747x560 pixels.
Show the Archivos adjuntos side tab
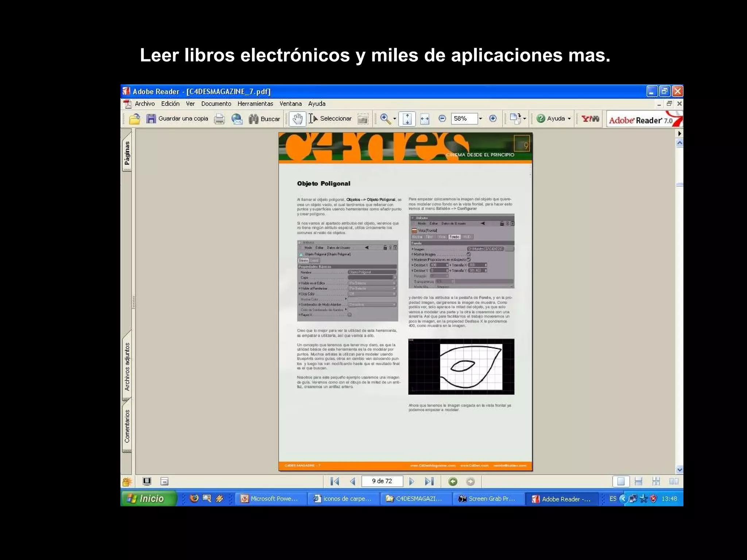(127, 366)
